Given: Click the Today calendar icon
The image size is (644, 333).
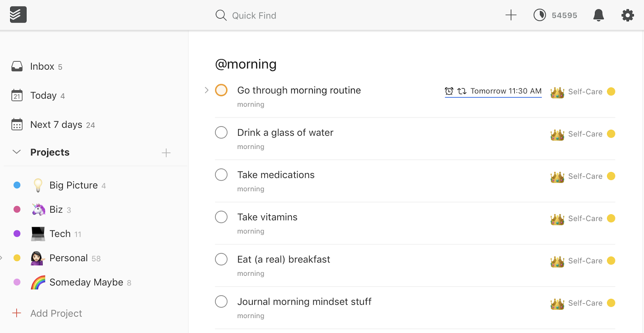Looking at the screenshot, I should point(17,95).
